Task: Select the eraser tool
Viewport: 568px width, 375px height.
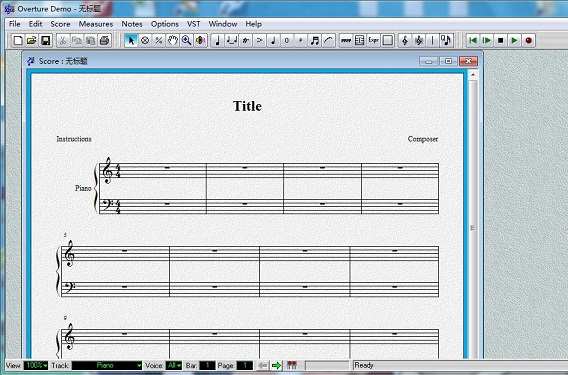Action: (145, 40)
